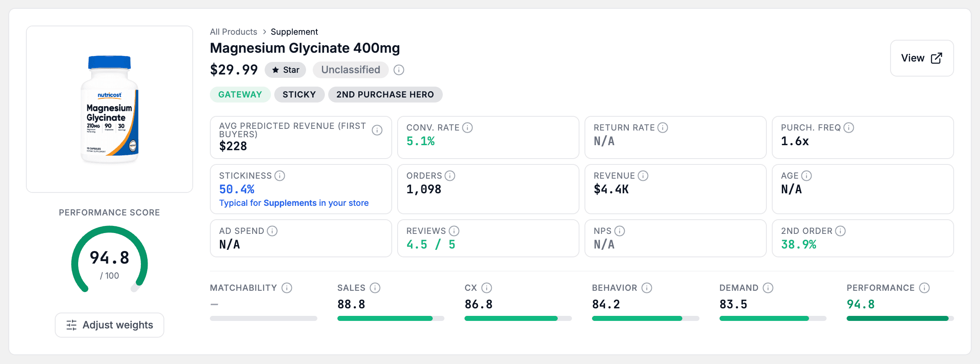Click the "Typical for Supplements in your store" text

294,203
